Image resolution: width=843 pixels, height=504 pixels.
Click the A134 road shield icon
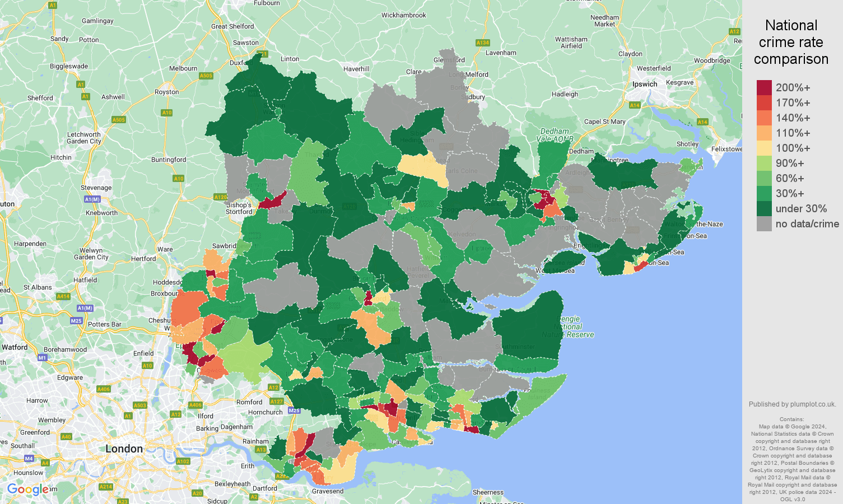click(482, 41)
